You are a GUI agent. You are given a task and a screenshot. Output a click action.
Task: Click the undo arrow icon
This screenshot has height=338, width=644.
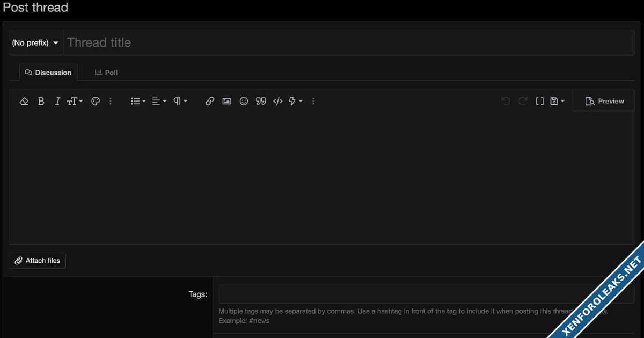coord(506,101)
